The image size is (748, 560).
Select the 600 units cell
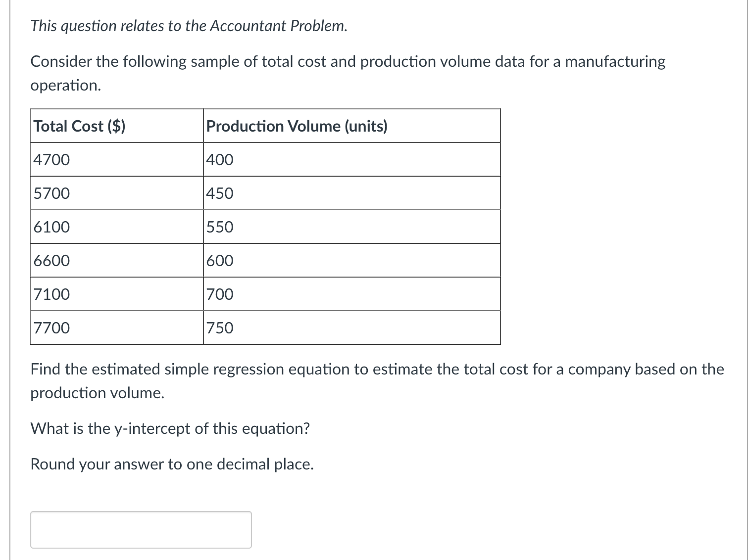218,260
